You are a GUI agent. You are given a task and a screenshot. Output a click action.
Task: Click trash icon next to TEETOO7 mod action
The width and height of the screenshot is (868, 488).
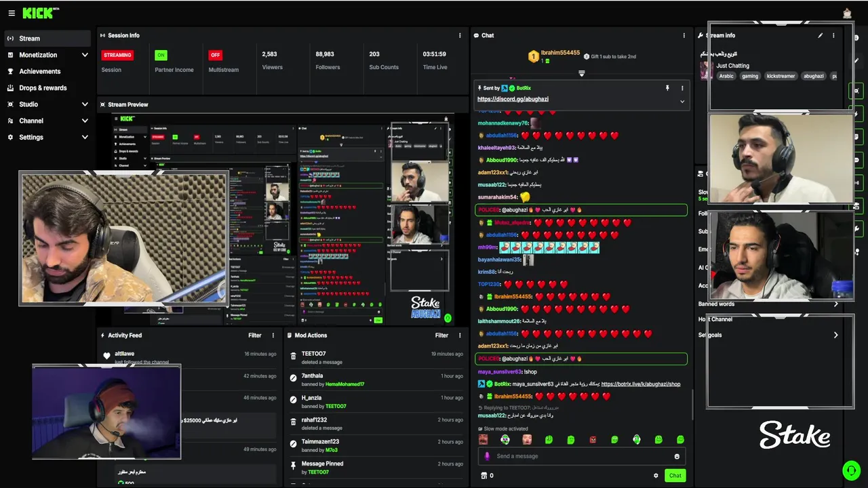(293, 357)
